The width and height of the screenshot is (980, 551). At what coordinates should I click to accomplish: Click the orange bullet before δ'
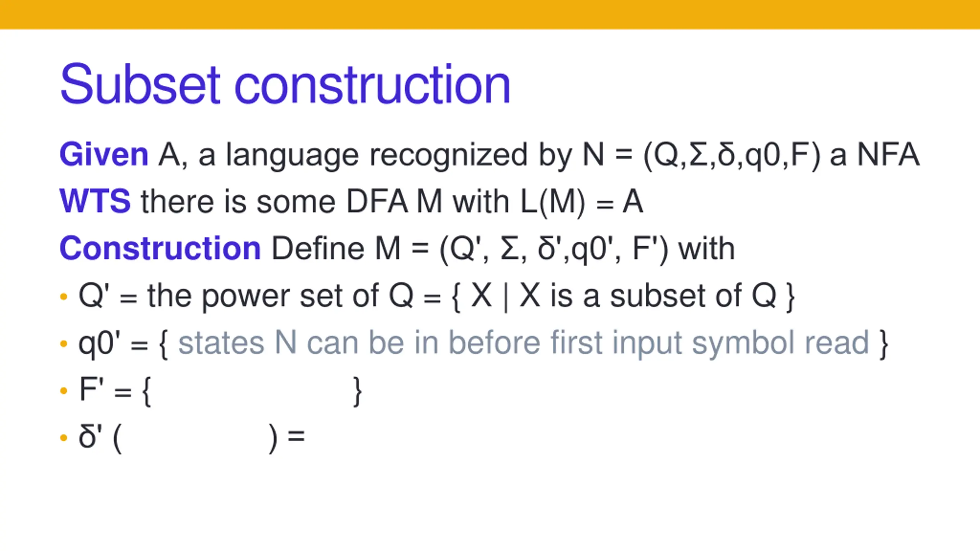[64, 438]
